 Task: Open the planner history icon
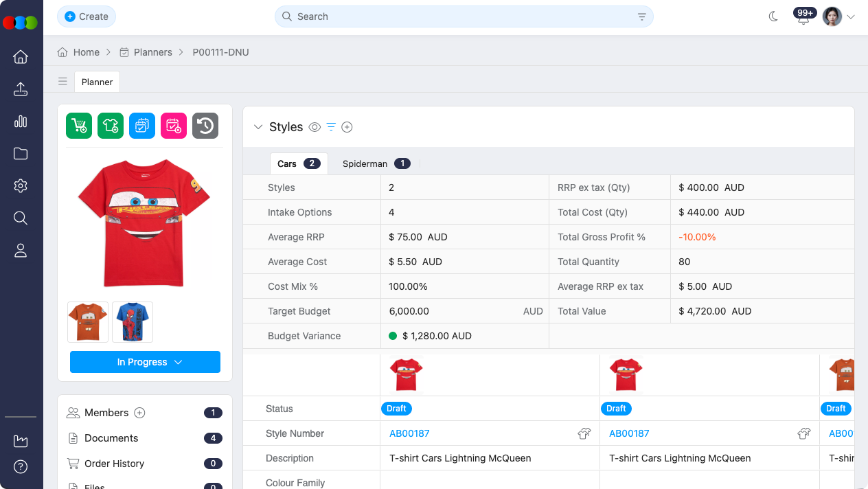tap(205, 125)
